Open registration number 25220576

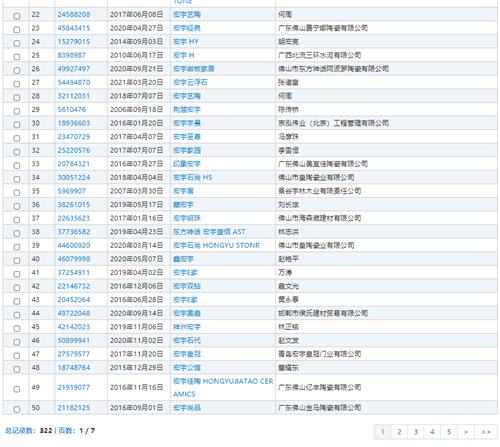coord(74,150)
